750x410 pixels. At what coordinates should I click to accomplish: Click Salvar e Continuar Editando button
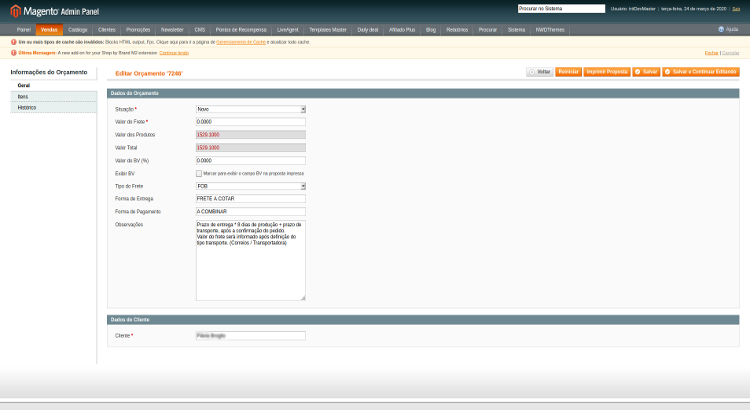pos(701,72)
